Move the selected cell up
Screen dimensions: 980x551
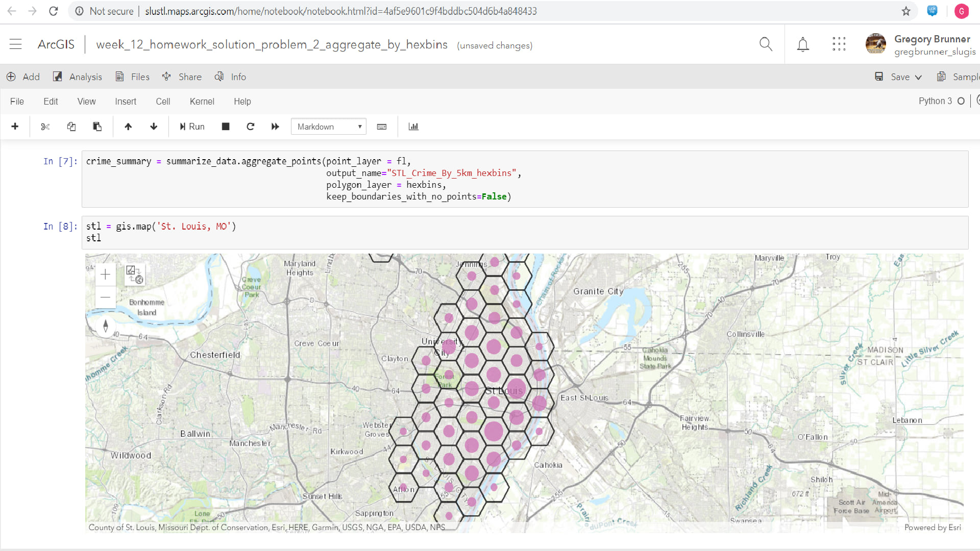pyautogui.click(x=128, y=127)
